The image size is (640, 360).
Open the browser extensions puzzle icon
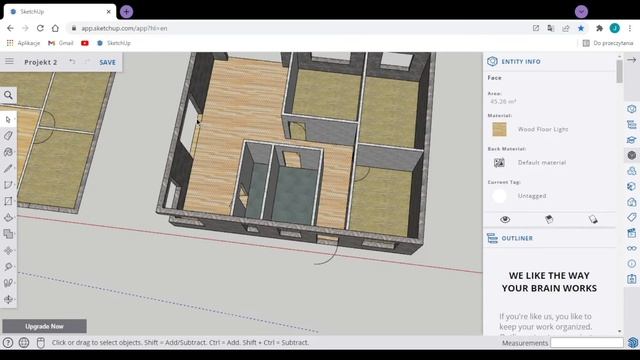(599, 28)
